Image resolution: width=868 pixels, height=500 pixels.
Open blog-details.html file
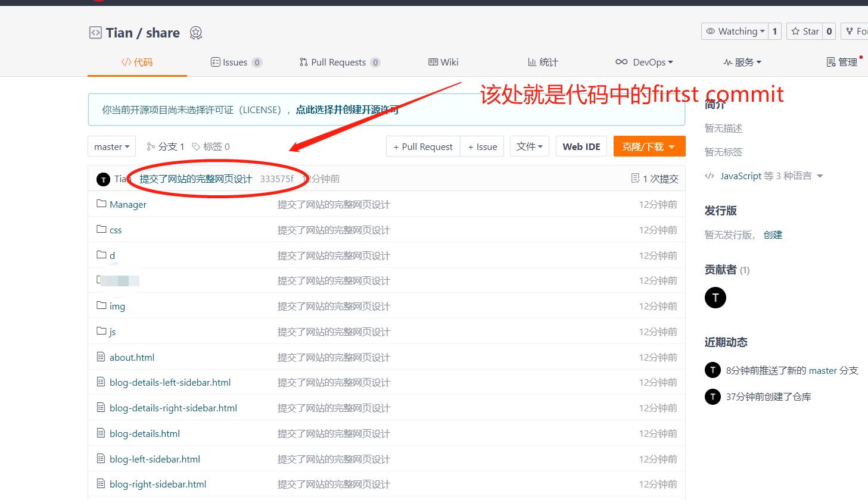[x=145, y=433]
